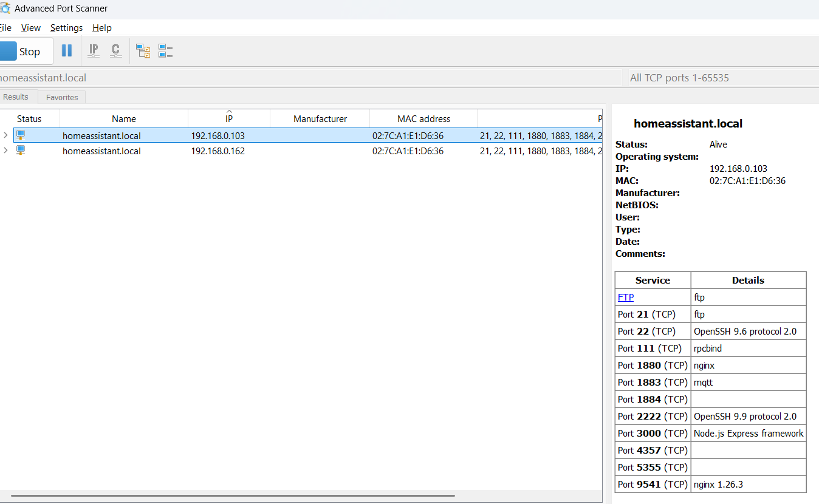Image resolution: width=819 pixels, height=504 pixels.
Task: Click the Alive status value
Action: pos(718,145)
